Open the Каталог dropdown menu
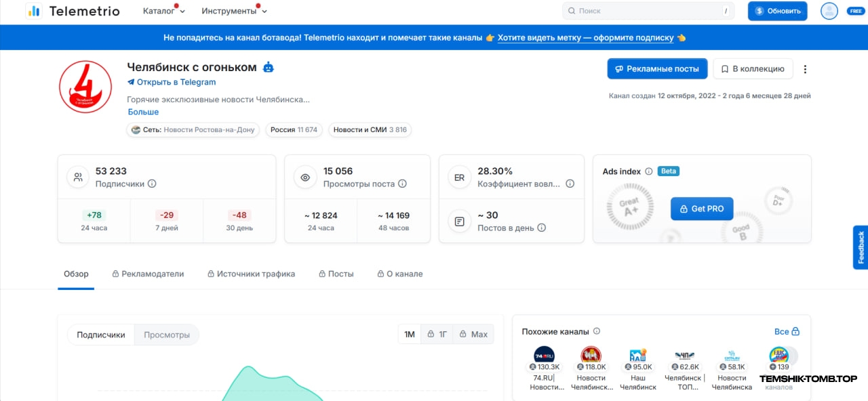The width and height of the screenshot is (868, 401). 163,11
